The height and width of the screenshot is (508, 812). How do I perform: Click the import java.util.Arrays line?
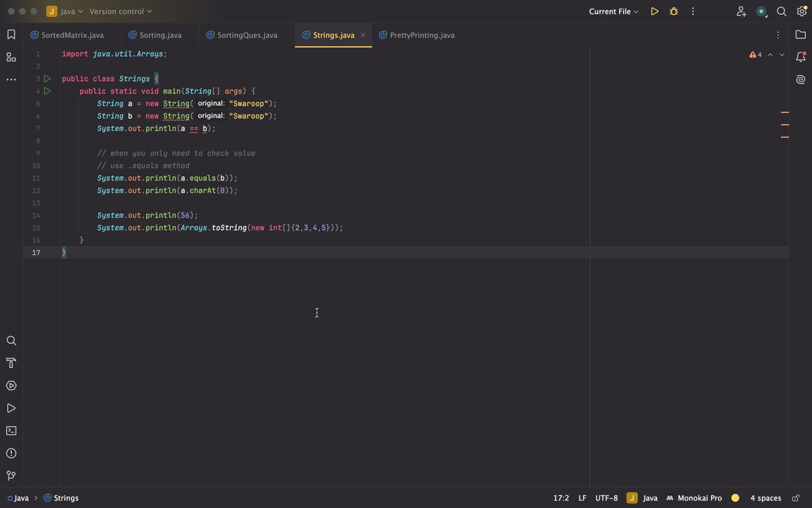(x=114, y=54)
